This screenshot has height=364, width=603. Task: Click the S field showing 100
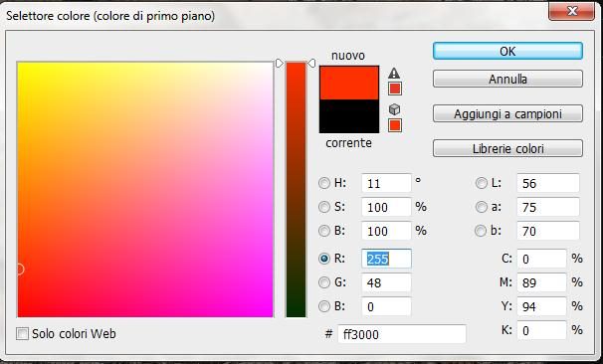(386, 207)
